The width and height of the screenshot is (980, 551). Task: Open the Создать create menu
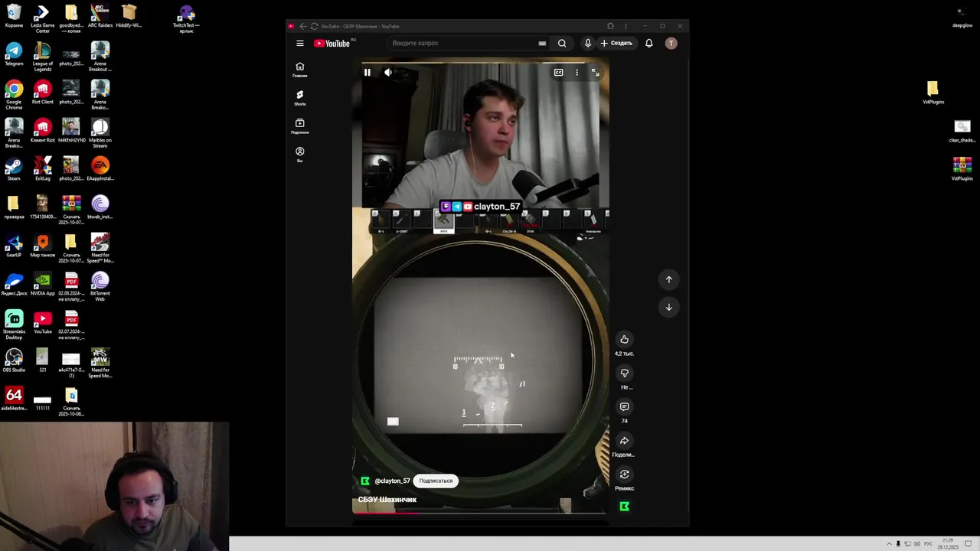pos(616,44)
